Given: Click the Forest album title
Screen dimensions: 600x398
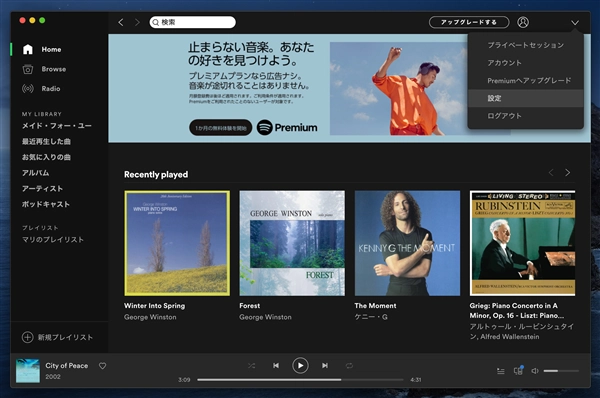Looking at the screenshot, I should tap(249, 306).
